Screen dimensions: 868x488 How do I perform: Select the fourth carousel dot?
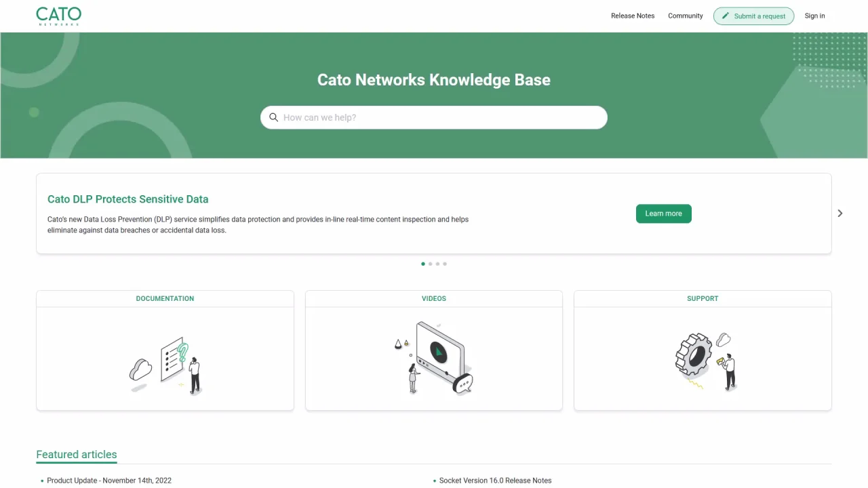[x=445, y=264]
